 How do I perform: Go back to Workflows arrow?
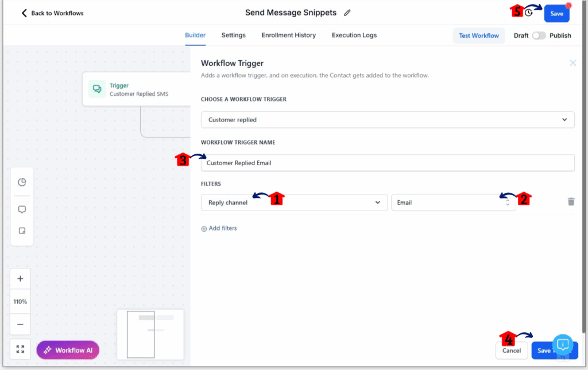coord(24,13)
